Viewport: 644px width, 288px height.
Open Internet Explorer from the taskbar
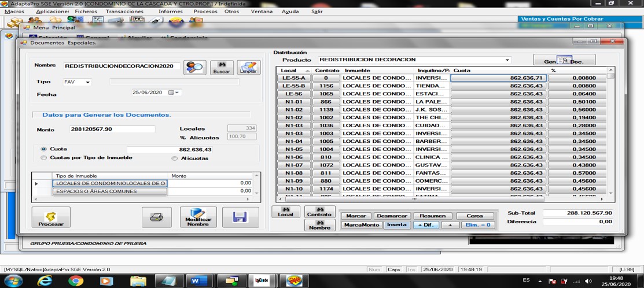click(x=45, y=281)
